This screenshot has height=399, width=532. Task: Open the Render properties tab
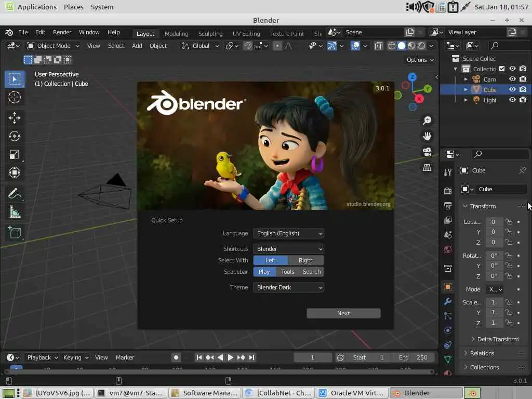[x=448, y=191]
